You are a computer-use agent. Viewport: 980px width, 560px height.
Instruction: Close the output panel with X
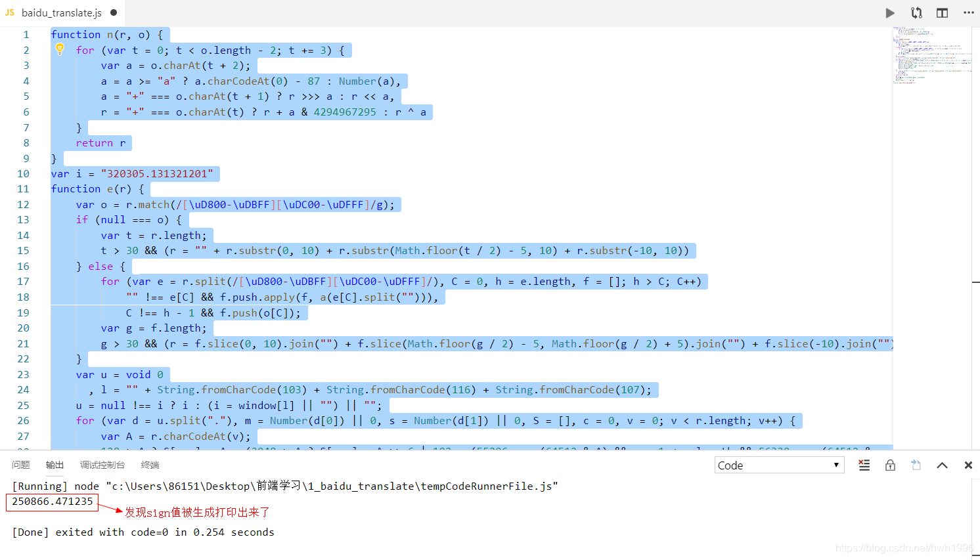968,465
